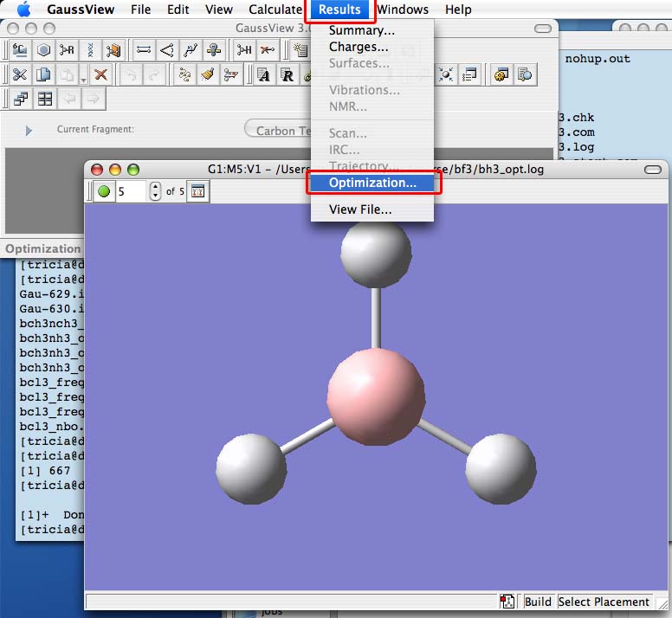Click the scissors Cut icon in toolbar
The image size is (672, 618).
pyautogui.click(x=18, y=74)
